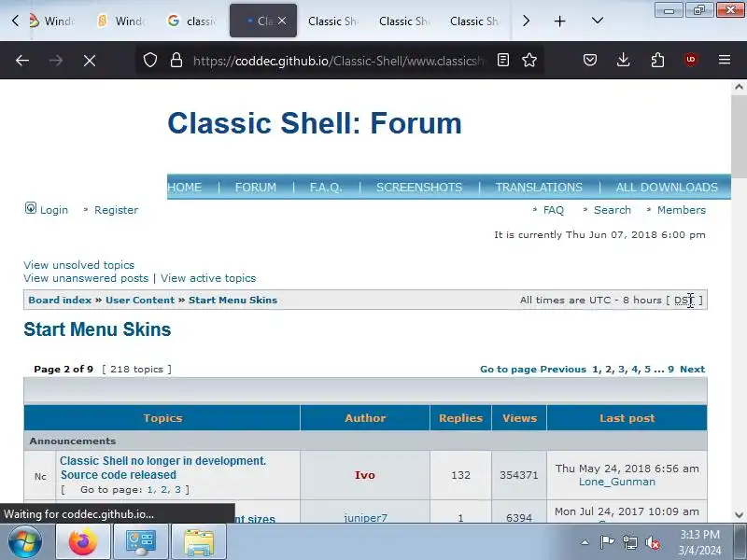Go to Board index breadcrumb

click(60, 300)
